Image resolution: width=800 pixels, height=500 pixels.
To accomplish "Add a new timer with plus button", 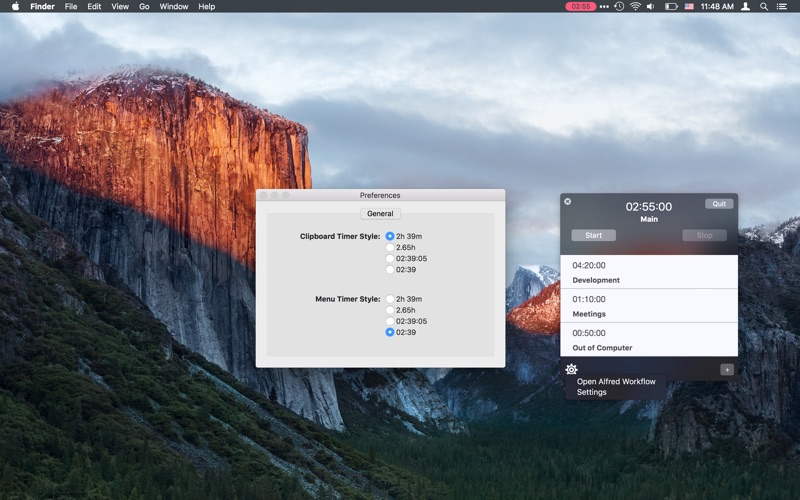I will coord(727,369).
